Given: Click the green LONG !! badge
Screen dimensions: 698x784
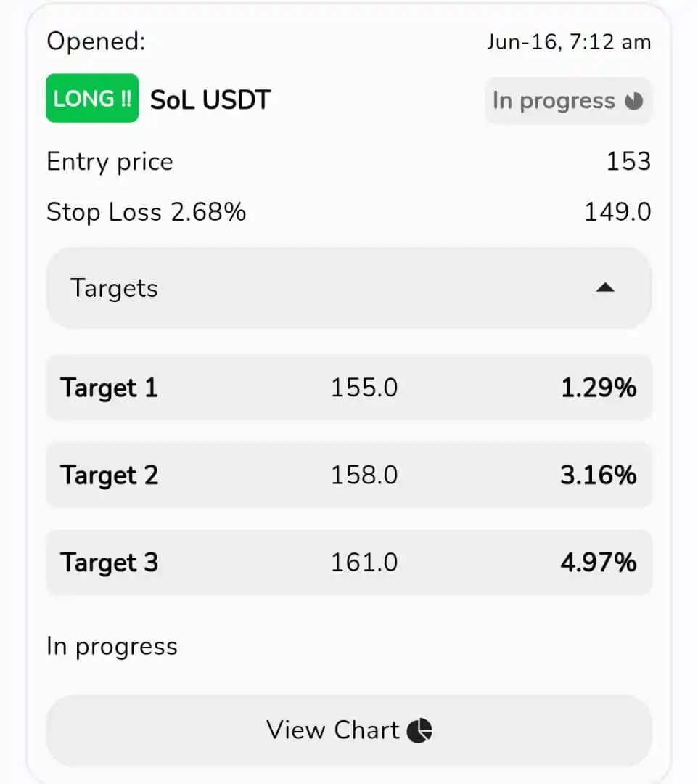Looking at the screenshot, I should coord(92,98).
